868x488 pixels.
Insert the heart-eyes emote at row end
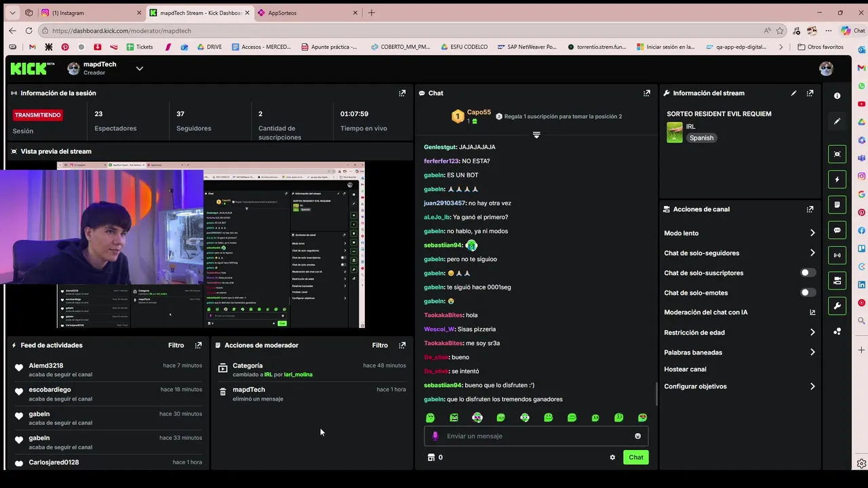pos(642,418)
